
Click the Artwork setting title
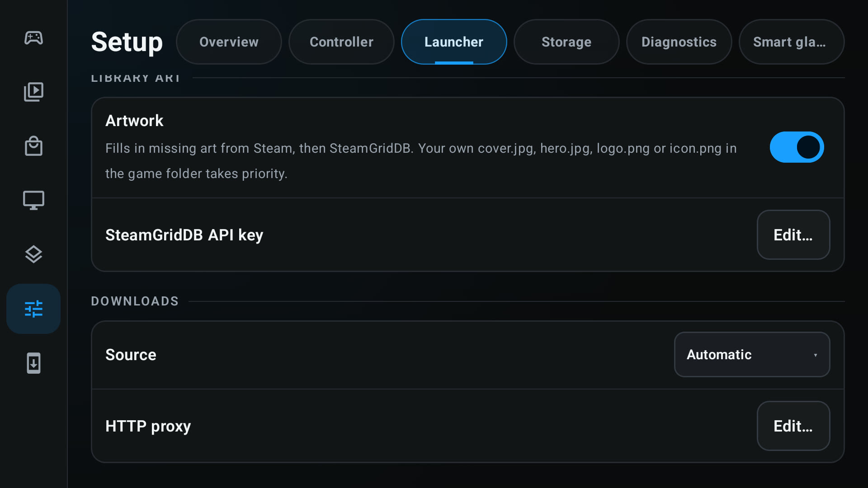(134, 121)
